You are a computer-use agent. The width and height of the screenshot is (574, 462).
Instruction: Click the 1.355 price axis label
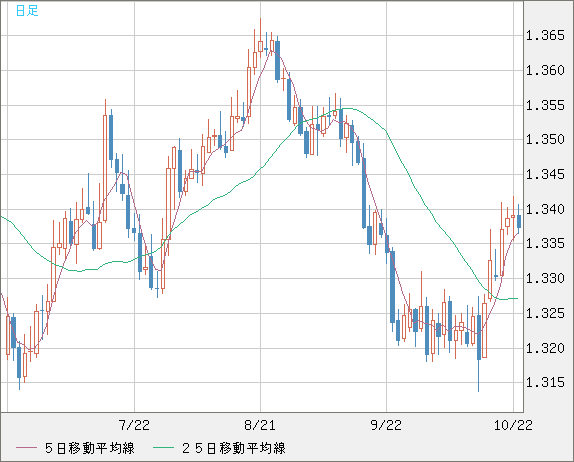pyautogui.click(x=545, y=105)
